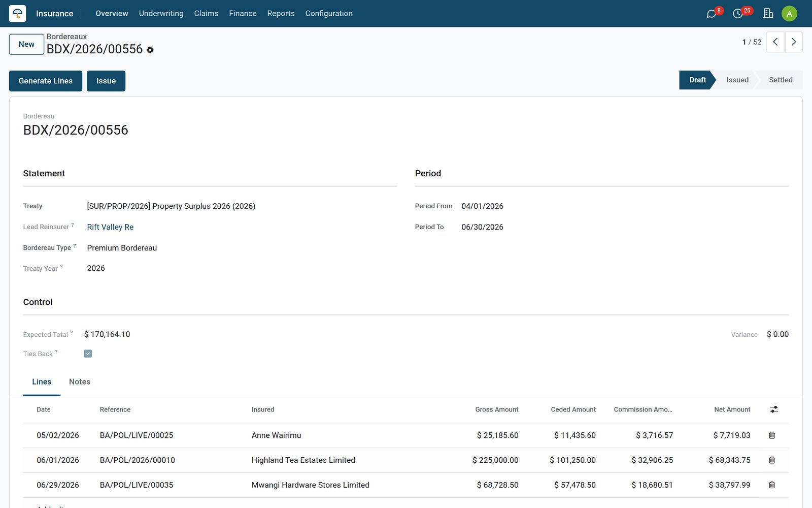
Task: Click the New button
Action: pos(26,44)
